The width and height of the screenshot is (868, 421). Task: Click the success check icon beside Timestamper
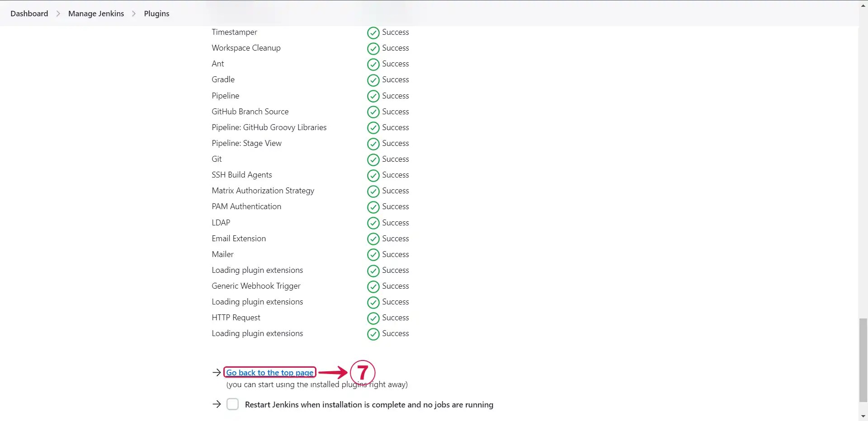[373, 33]
